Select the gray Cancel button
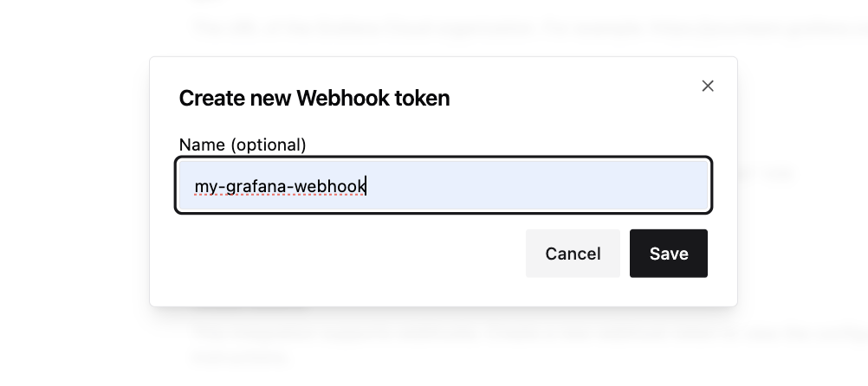Image resolution: width=868 pixels, height=386 pixels. point(573,254)
